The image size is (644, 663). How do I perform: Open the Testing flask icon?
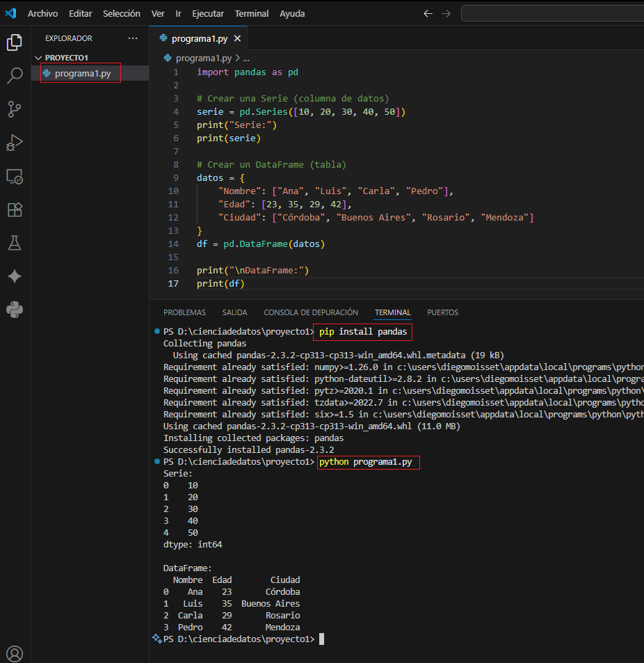click(x=14, y=243)
